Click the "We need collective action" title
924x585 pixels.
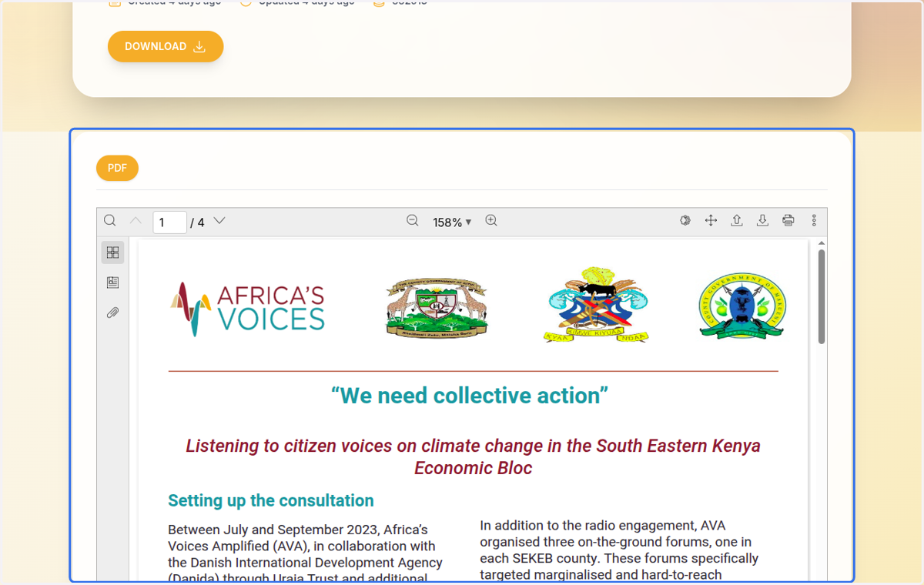[x=470, y=396]
